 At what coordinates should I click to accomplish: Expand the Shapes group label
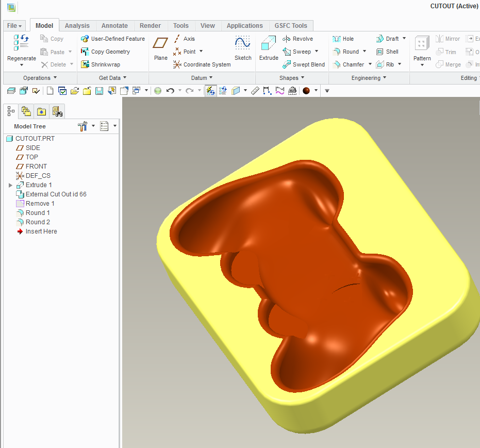pos(292,78)
